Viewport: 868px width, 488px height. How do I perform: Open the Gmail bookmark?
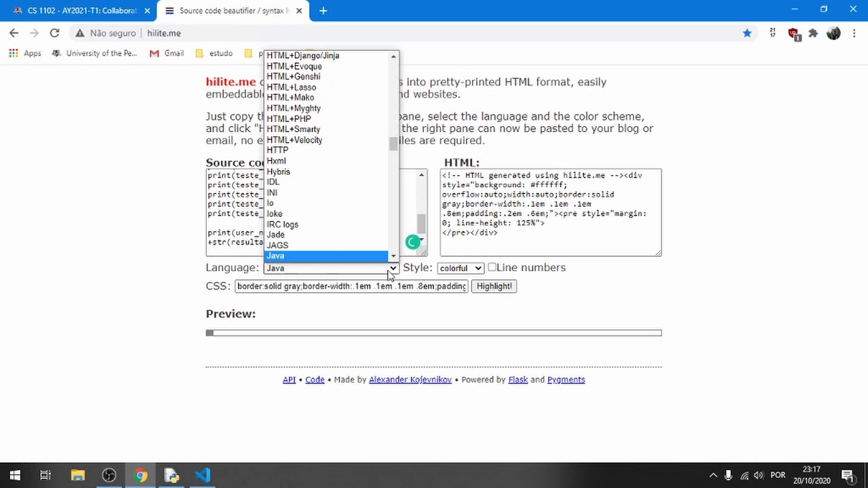point(167,53)
